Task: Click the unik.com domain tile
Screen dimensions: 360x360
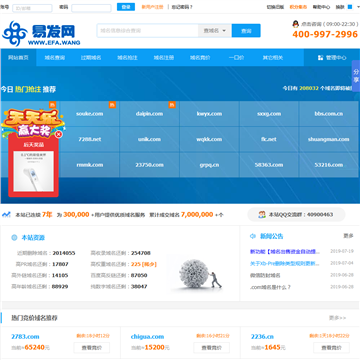Action: (149, 139)
